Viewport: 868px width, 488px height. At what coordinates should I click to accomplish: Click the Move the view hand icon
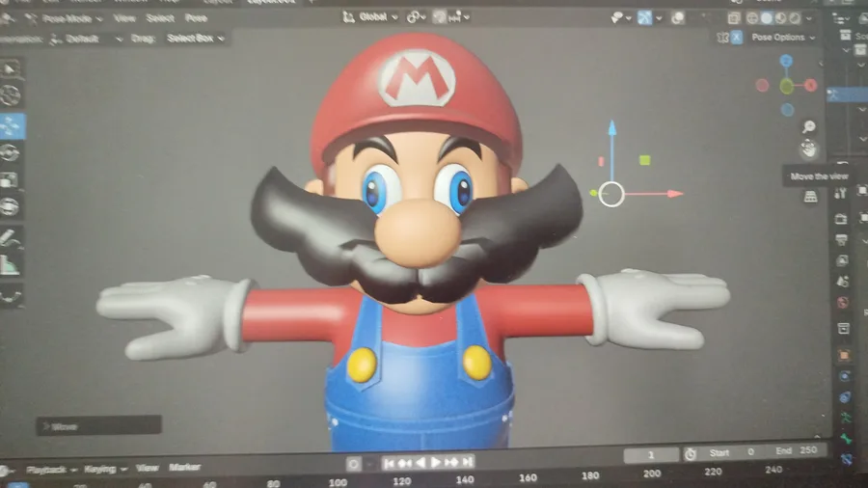pos(809,149)
